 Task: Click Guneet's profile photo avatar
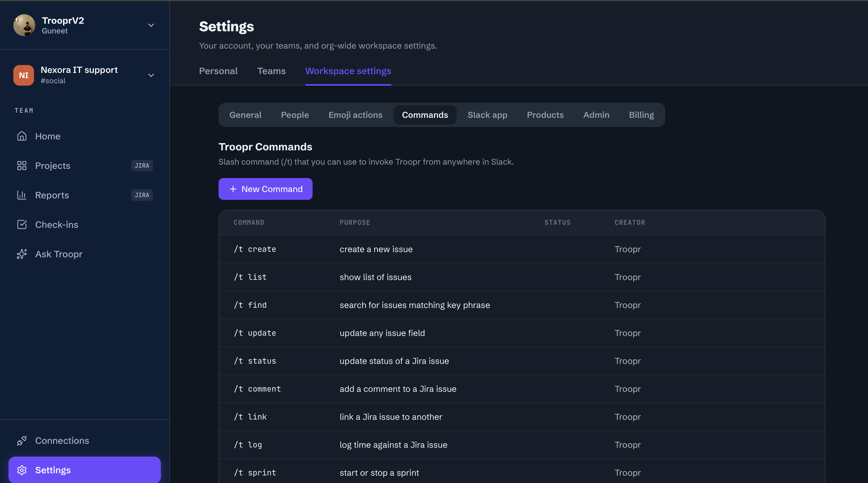point(24,25)
